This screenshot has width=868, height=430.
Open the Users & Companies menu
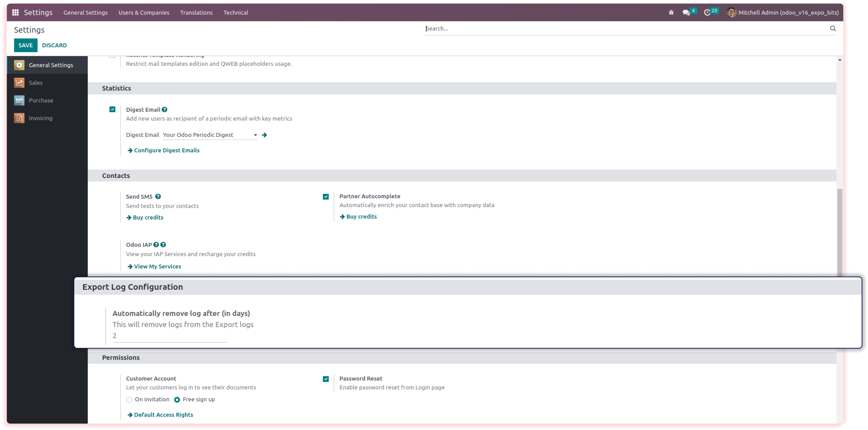[x=144, y=12]
